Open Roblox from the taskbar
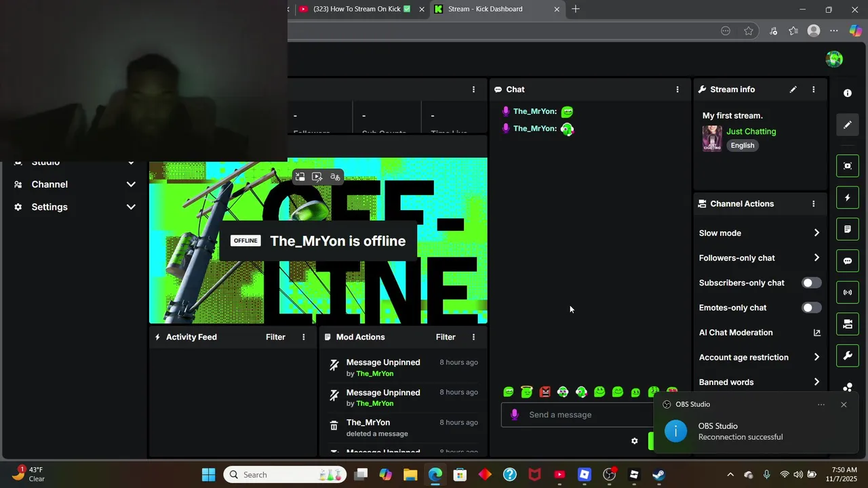Viewport: 868px width, 488px height. click(585, 474)
